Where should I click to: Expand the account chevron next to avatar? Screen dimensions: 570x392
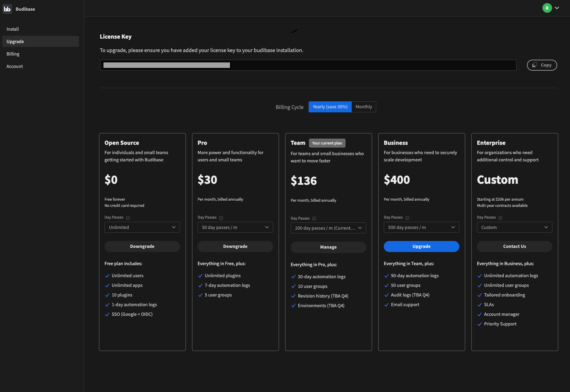pos(557,8)
